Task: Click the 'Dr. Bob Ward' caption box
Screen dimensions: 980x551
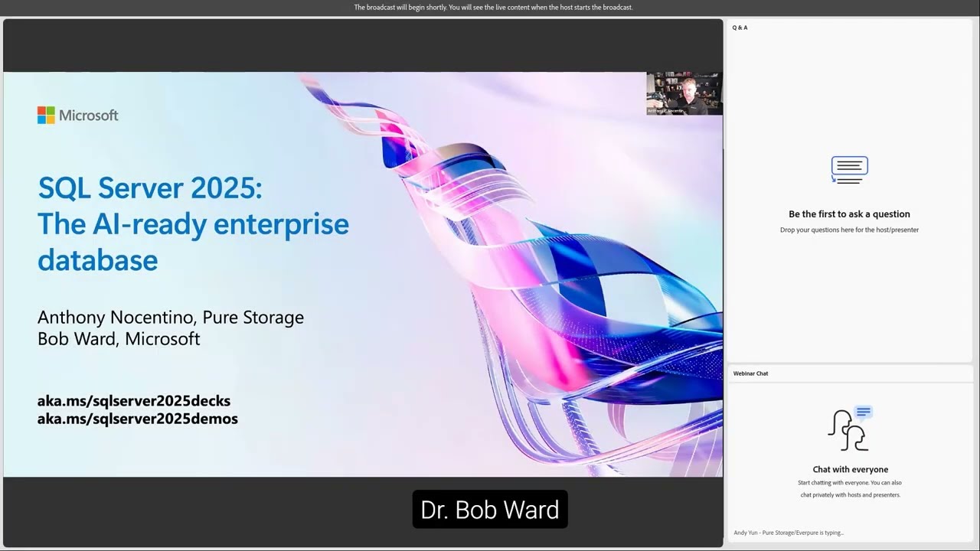Action: 490,510
